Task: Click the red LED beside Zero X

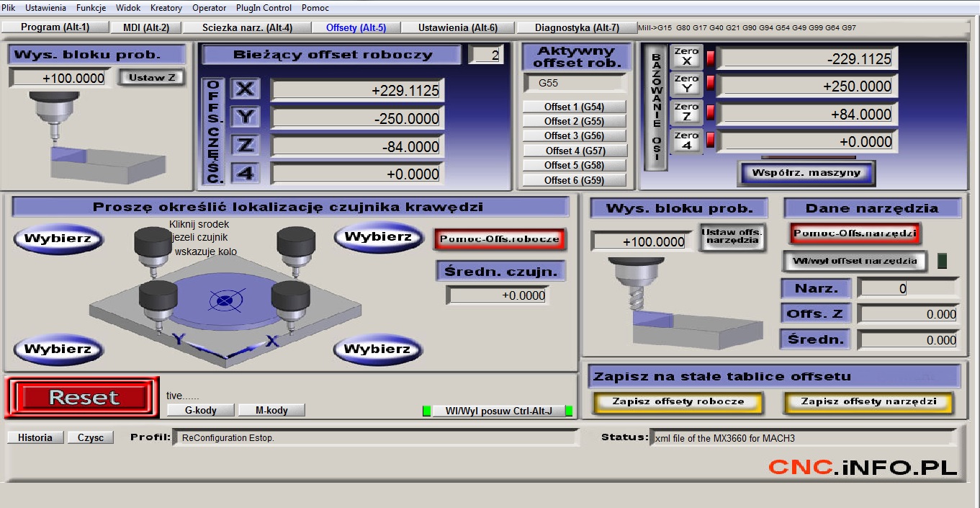Action: point(709,58)
